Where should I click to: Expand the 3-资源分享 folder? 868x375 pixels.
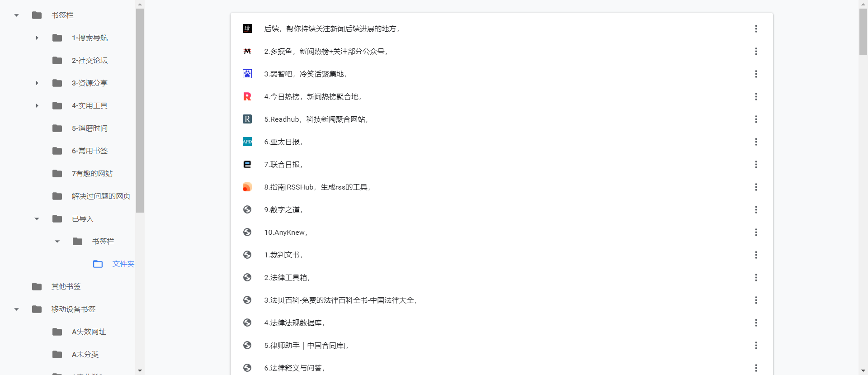click(x=37, y=83)
